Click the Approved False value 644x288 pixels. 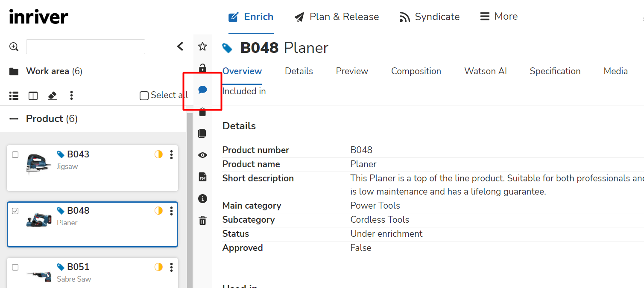coord(361,248)
